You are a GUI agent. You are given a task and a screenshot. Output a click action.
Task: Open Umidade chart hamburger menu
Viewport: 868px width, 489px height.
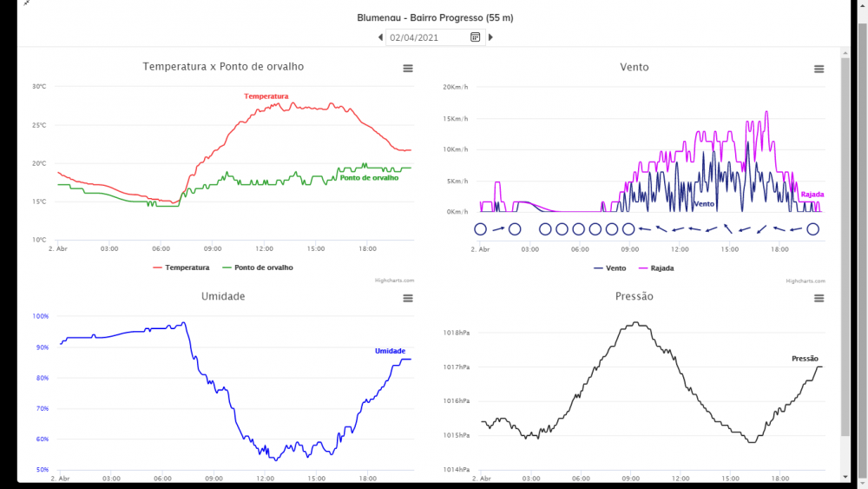point(408,299)
